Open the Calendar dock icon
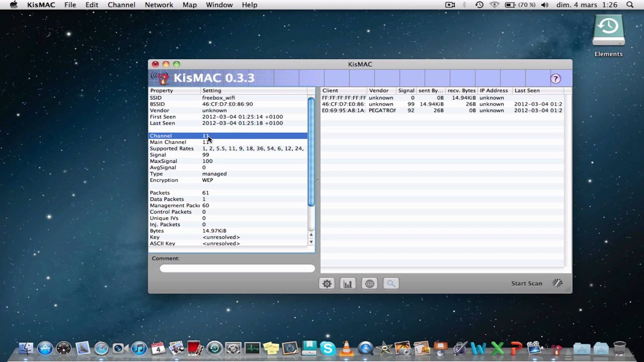644x362 pixels. (158, 348)
